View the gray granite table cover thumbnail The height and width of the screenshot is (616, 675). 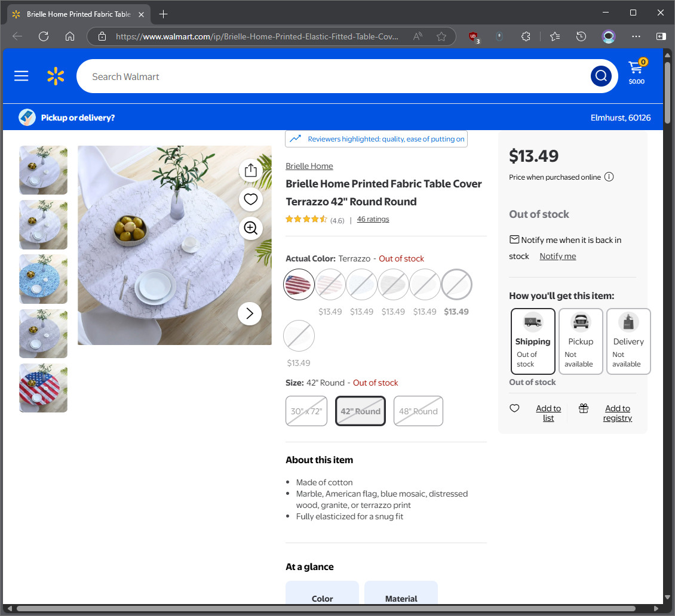[43, 334]
